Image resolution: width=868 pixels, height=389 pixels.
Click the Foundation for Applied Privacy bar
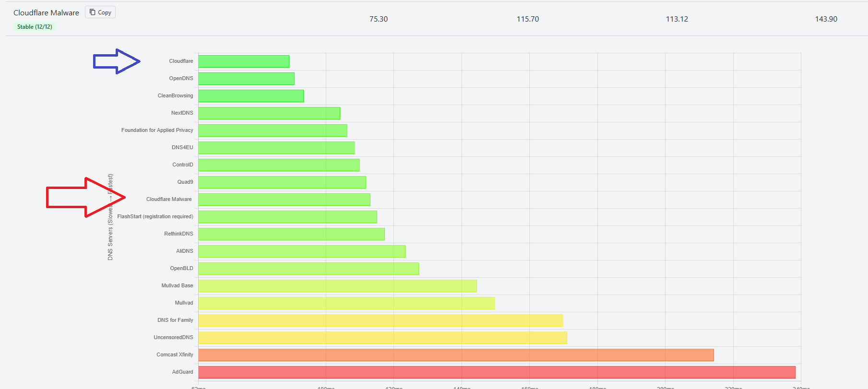tap(273, 130)
